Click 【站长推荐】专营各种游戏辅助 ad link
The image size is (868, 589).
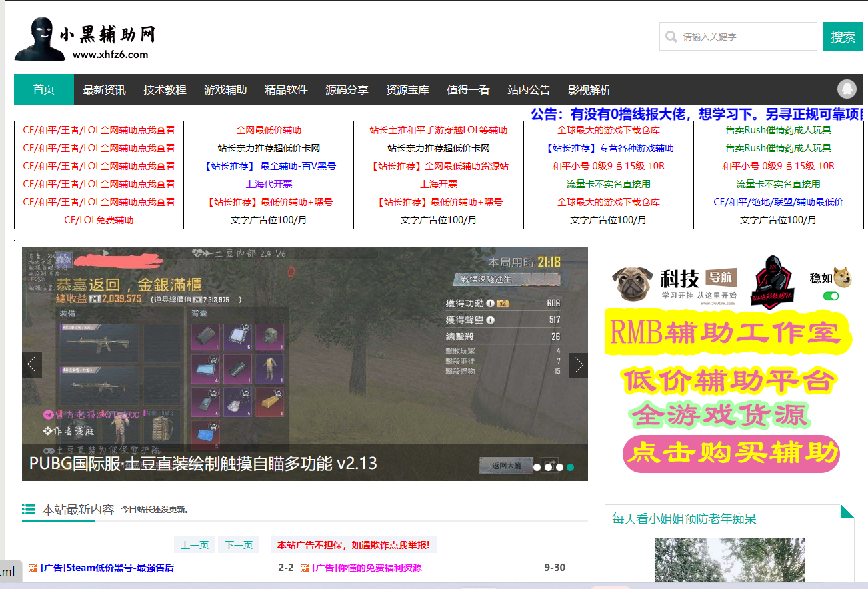(x=609, y=148)
